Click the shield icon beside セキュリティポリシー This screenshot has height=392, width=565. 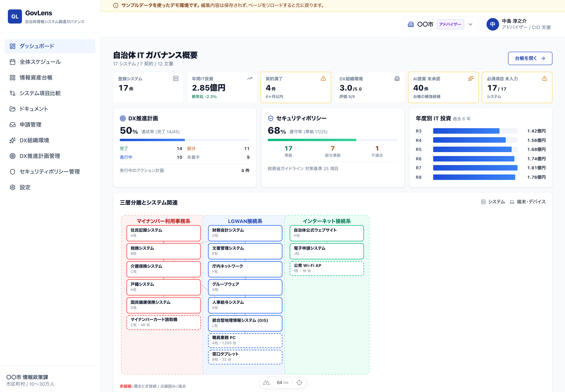(271, 118)
